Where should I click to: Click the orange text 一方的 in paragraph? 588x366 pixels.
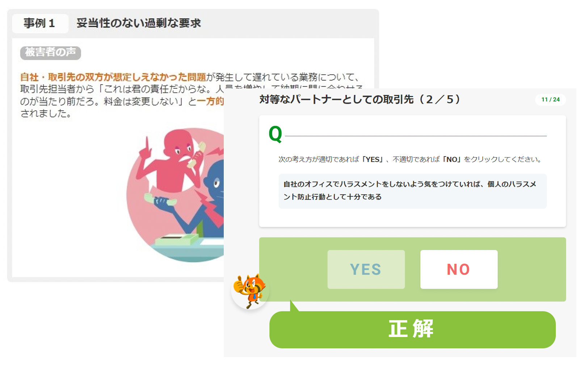coord(210,101)
